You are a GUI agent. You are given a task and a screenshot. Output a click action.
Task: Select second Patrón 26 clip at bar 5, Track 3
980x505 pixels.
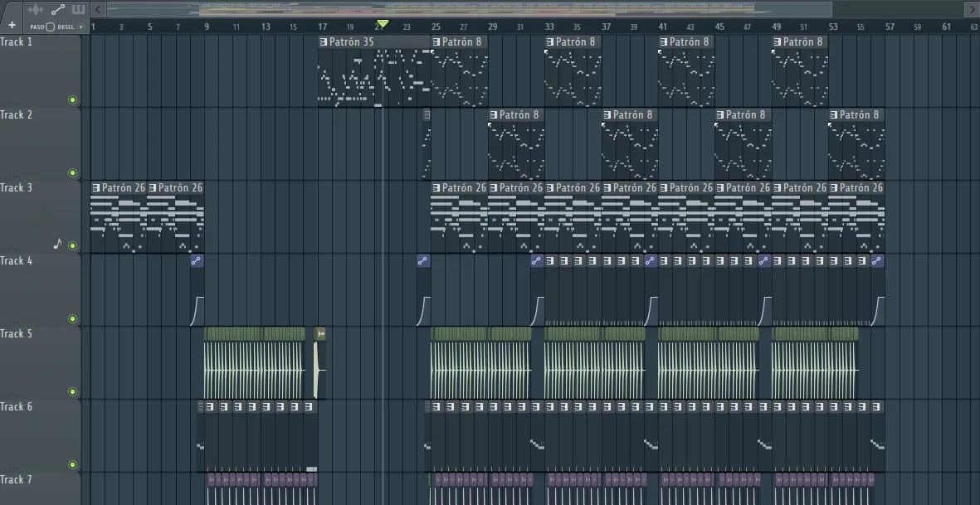tap(176, 217)
